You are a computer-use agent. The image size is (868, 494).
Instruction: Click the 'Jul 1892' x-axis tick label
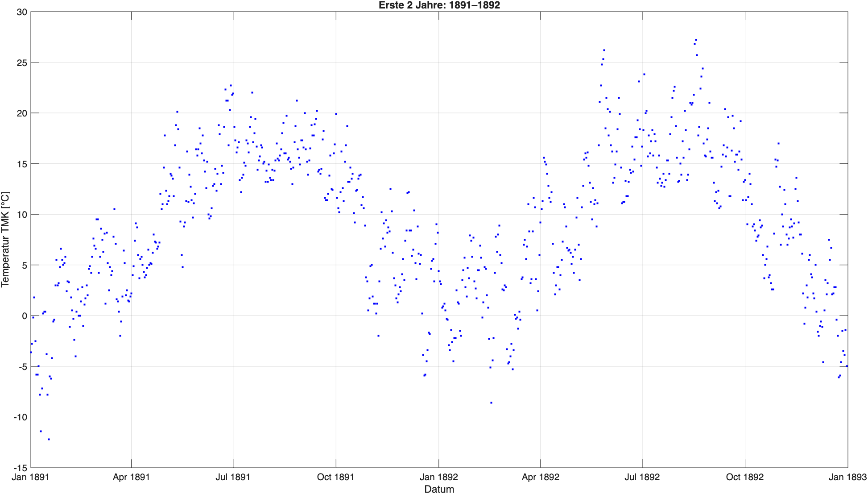642,477
